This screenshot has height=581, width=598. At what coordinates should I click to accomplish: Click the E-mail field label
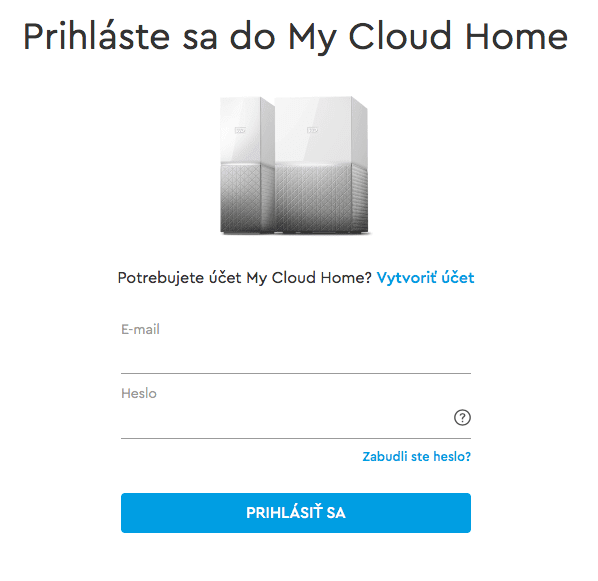pos(140,329)
